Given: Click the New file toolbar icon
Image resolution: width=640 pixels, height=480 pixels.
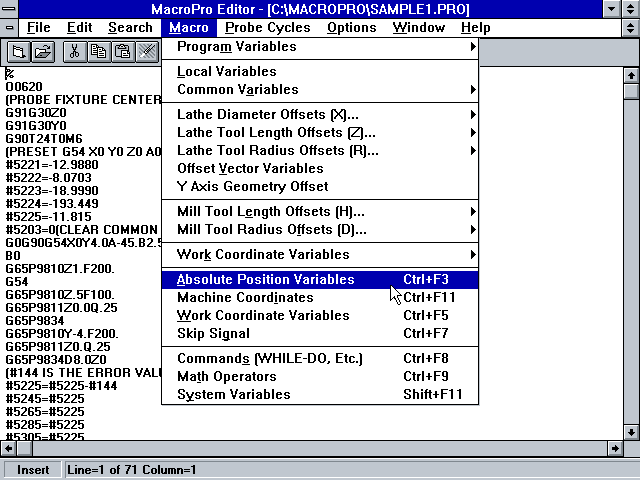Looking at the screenshot, I should 19,52.
